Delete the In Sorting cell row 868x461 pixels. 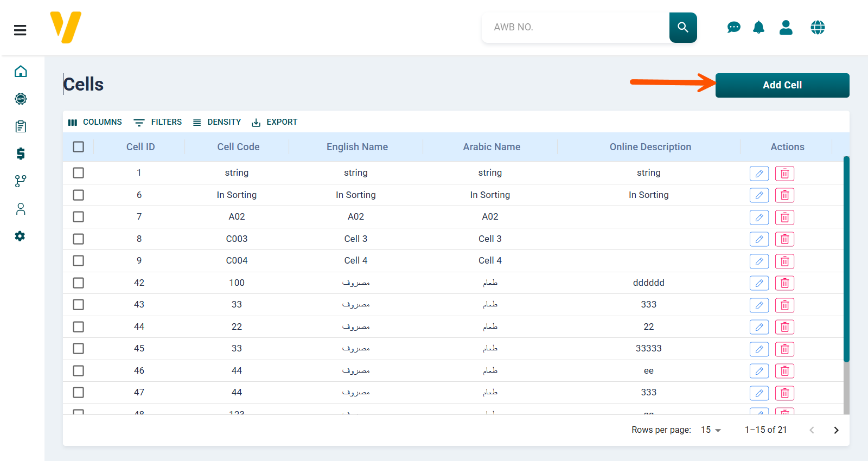click(784, 195)
